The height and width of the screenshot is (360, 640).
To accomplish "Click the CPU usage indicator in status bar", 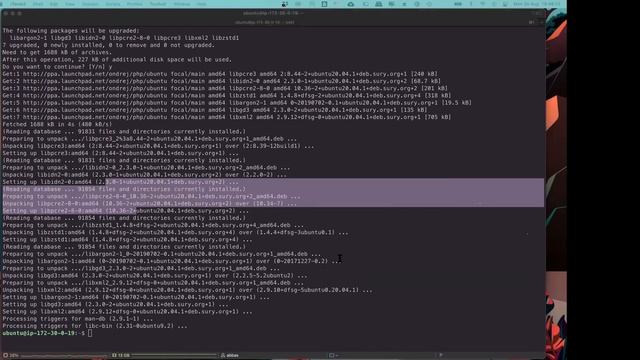I will [x=11, y=355].
